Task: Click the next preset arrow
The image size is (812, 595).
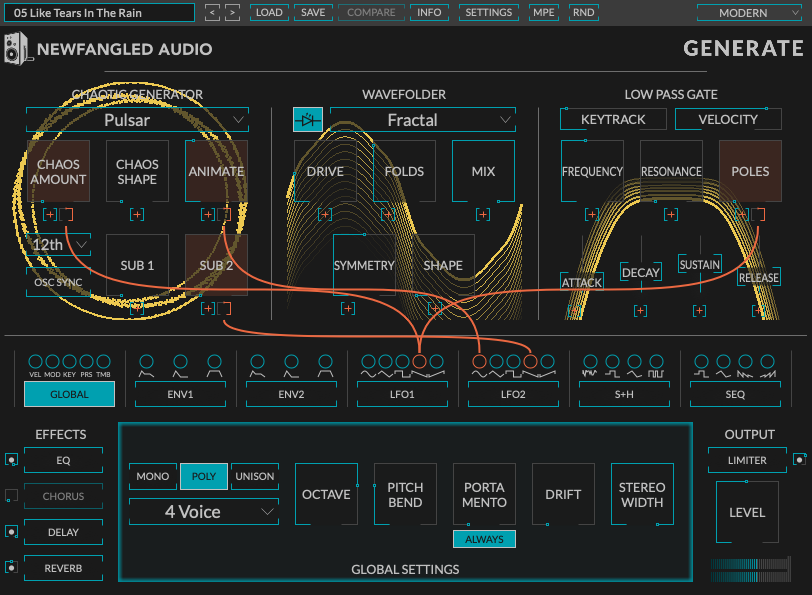Action: point(232,13)
